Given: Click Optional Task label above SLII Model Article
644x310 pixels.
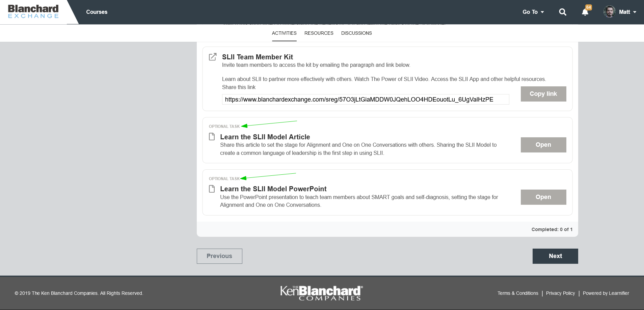Looking at the screenshot, I should 224,126.
